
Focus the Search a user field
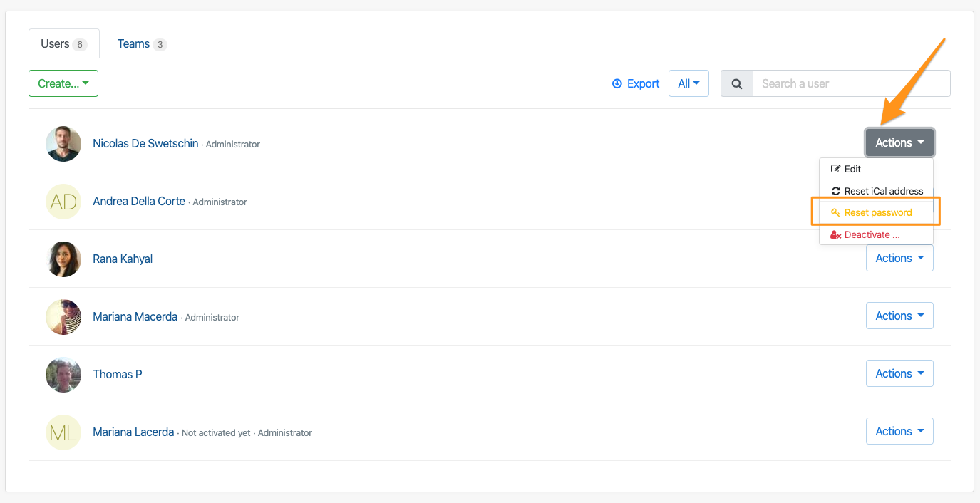[x=851, y=83]
